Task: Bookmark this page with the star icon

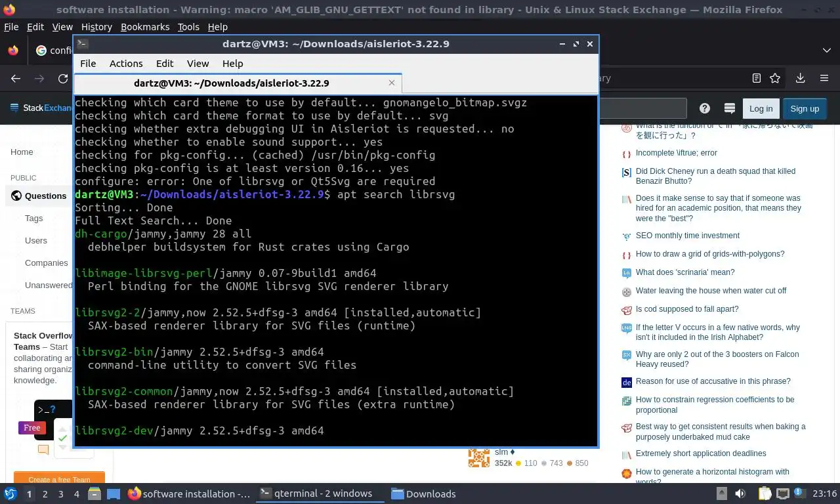Action: pyautogui.click(x=775, y=78)
